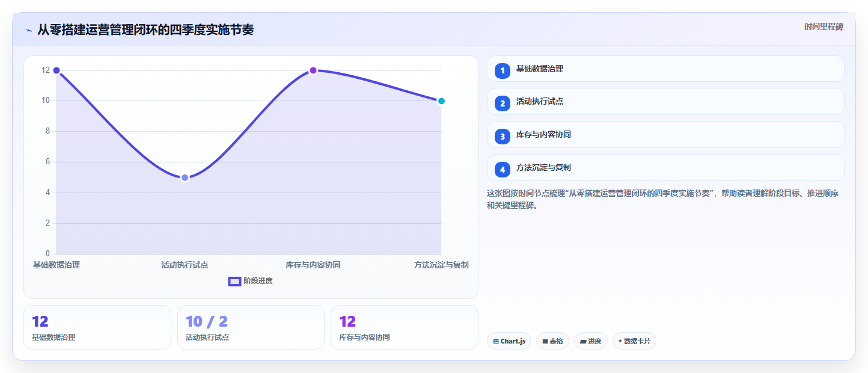
Task: Open the 方法沉淀与复制 step row
Action: tap(665, 167)
